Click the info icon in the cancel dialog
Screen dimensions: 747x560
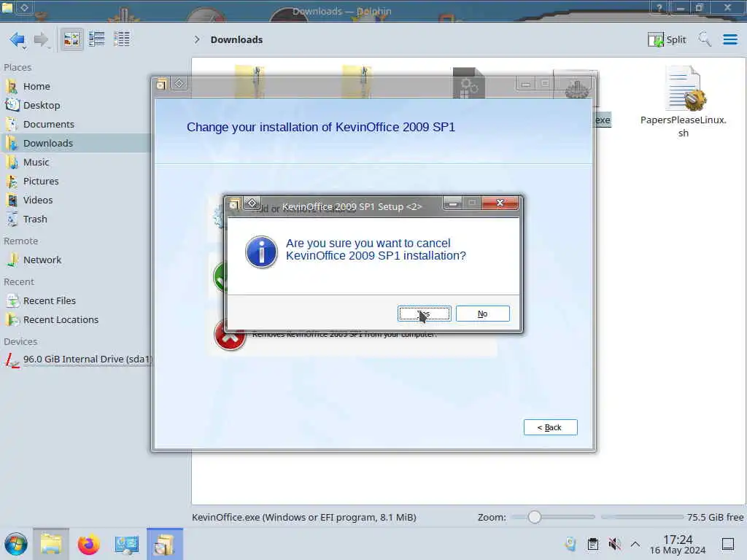tap(261, 252)
